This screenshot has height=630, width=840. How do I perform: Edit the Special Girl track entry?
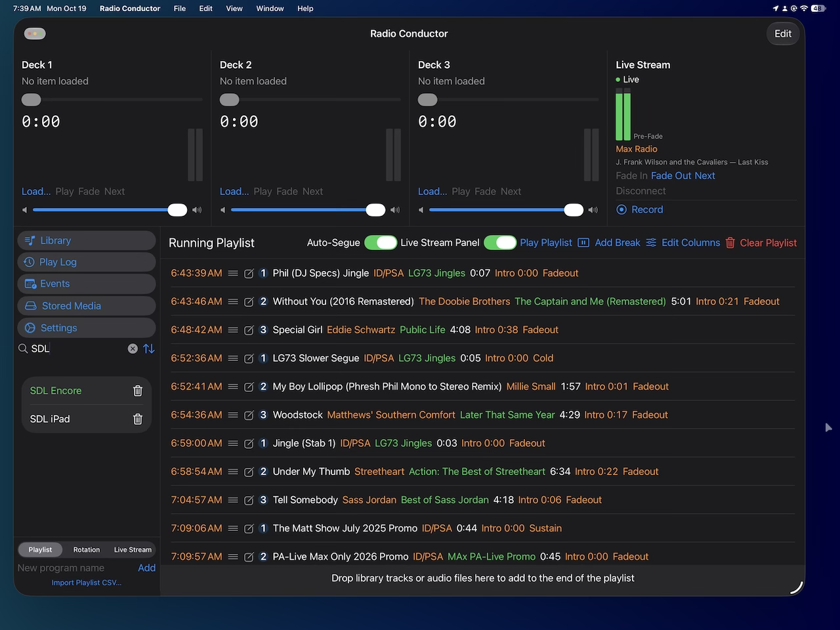coord(249,330)
